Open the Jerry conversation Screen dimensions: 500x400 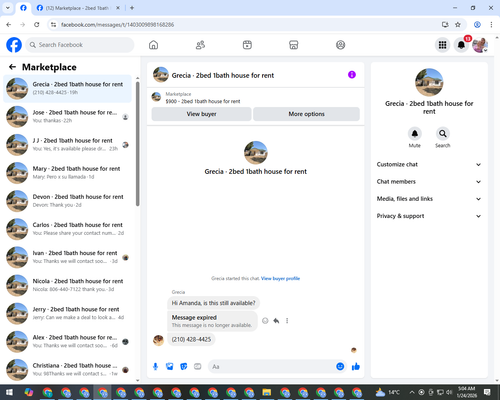67,313
